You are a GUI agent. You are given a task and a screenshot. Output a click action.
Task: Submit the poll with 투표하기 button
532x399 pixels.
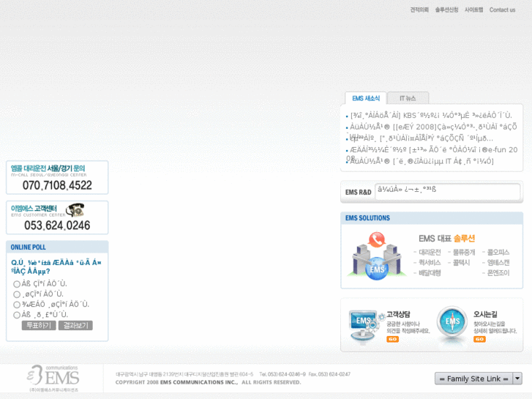point(39,325)
